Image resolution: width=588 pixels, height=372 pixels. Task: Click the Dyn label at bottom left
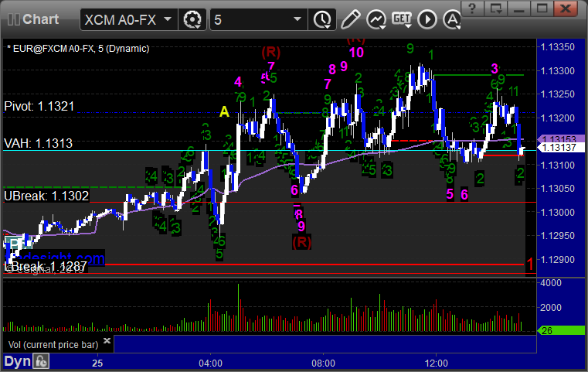coord(18,361)
